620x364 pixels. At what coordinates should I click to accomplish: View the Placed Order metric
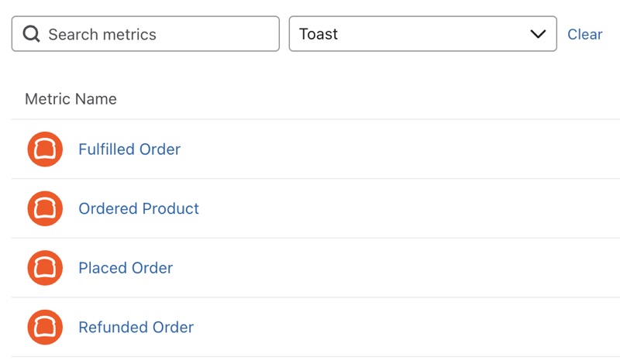[x=126, y=268]
